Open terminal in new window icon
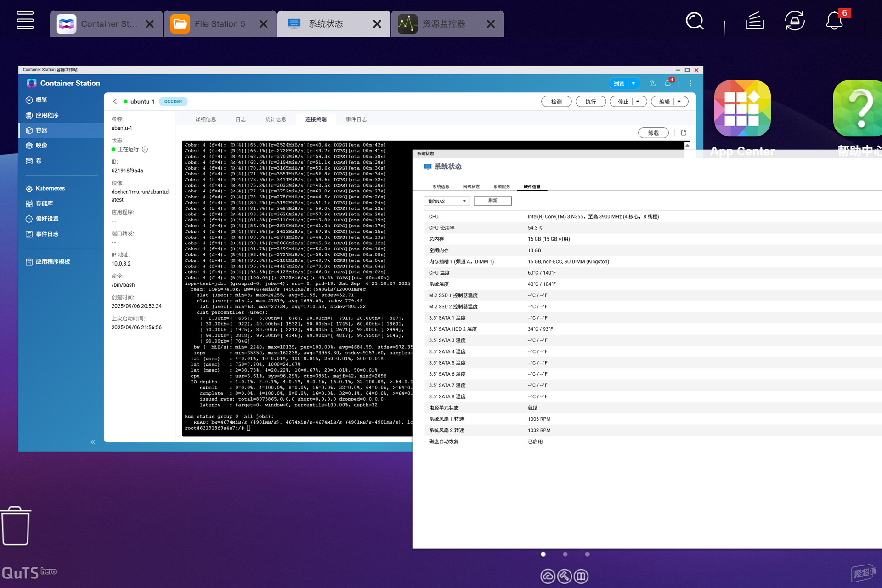The image size is (882, 588). pos(684,133)
